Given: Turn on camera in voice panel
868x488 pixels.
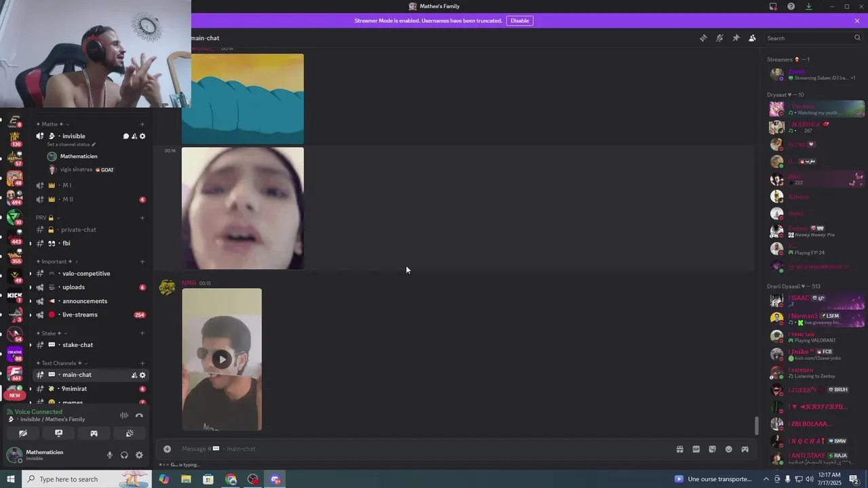Looking at the screenshot, I should pyautogui.click(x=23, y=433).
